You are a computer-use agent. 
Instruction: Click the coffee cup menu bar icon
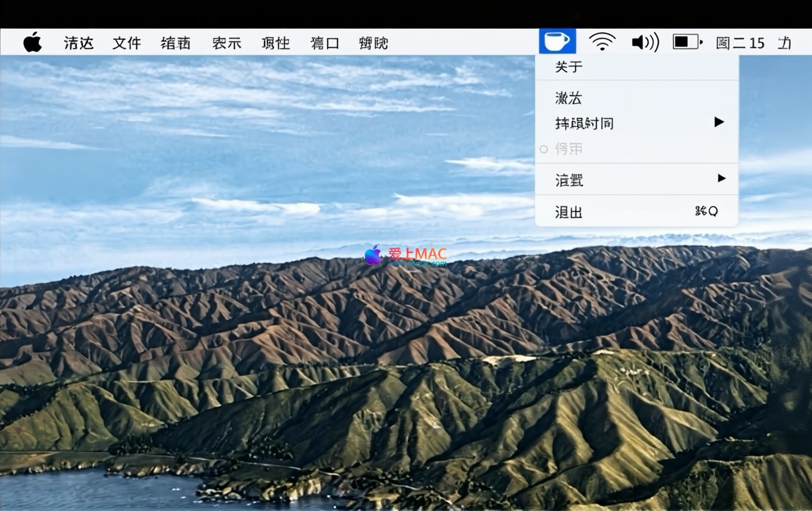(x=557, y=42)
